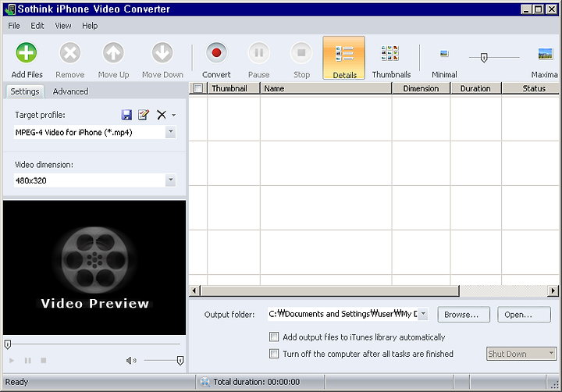Open the File menu
Screen dimensions: 562x392
(x=14, y=26)
